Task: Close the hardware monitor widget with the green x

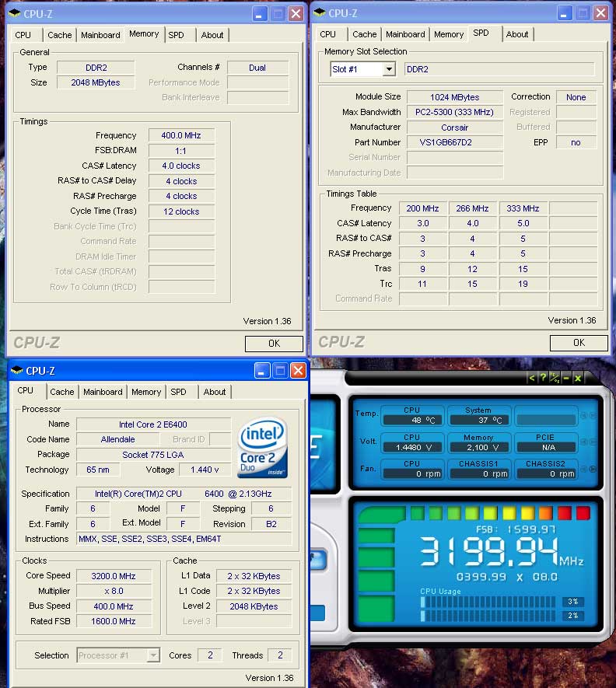Action: pyautogui.click(x=578, y=378)
